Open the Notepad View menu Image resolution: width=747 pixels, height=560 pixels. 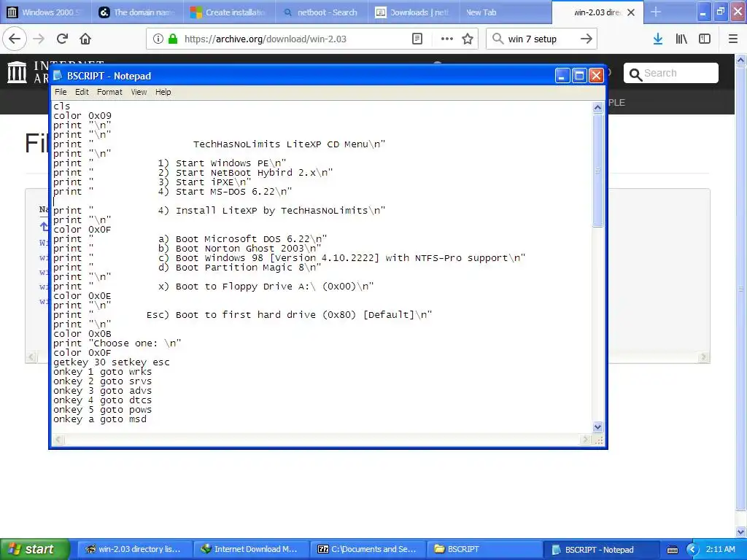tap(139, 92)
